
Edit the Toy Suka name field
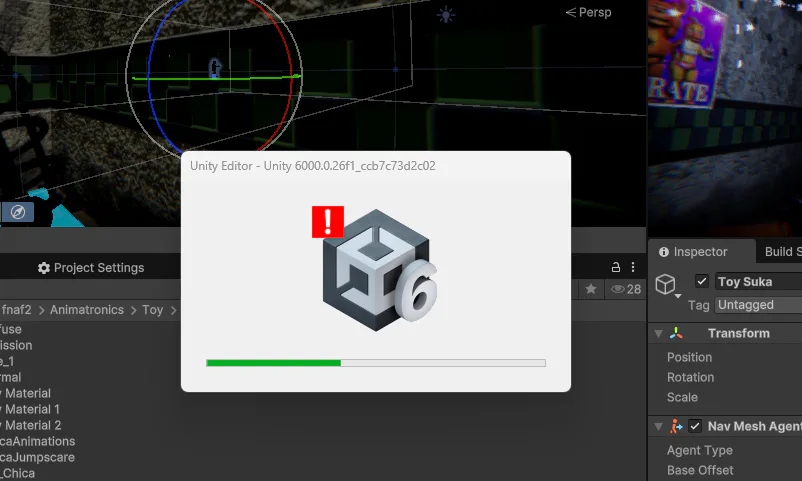(x=759, y=281)
